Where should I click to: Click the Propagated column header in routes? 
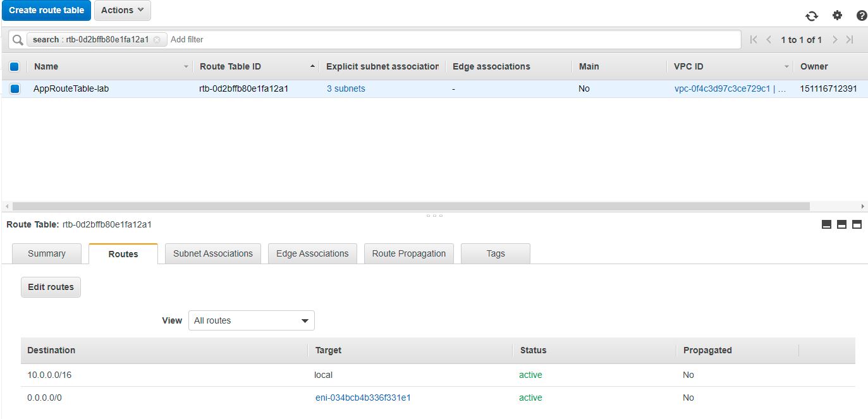pos(707,350)
